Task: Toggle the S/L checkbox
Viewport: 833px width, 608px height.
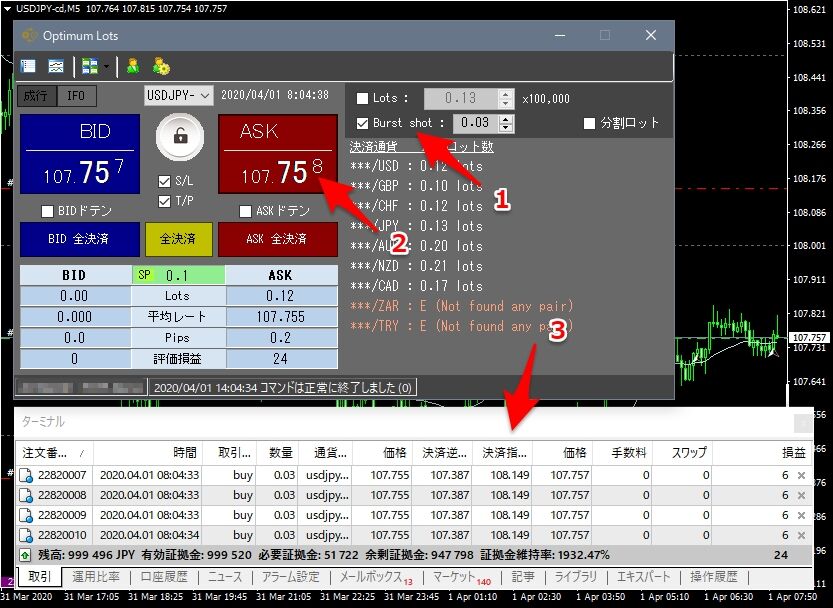Action: click(x=165, y=182)
